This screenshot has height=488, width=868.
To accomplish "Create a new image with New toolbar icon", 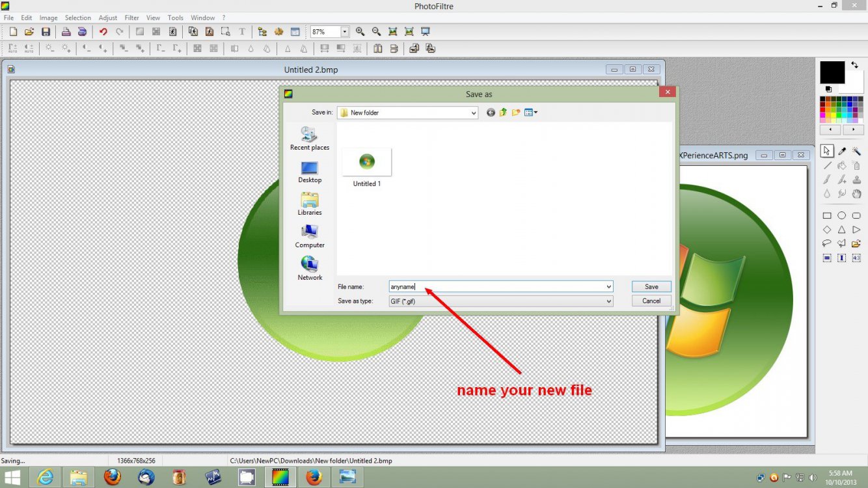I will click(12, 31).
